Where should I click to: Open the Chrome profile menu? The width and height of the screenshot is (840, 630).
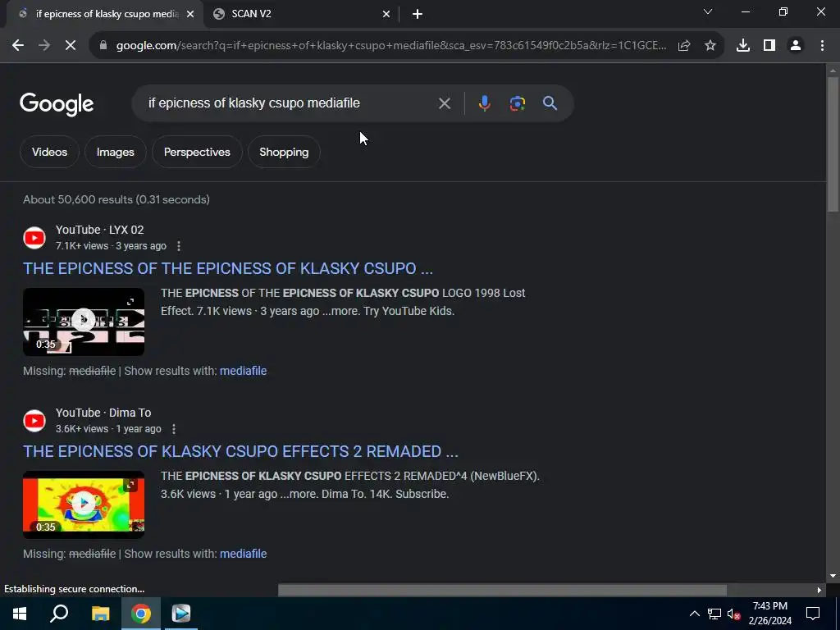click(x=796, y=46)
